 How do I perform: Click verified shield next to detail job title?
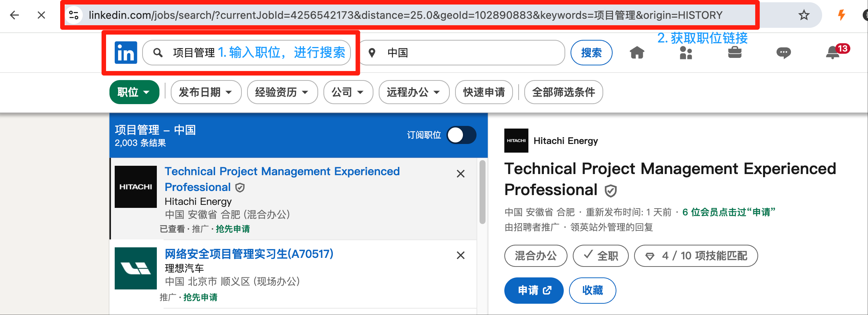[611, 191]
